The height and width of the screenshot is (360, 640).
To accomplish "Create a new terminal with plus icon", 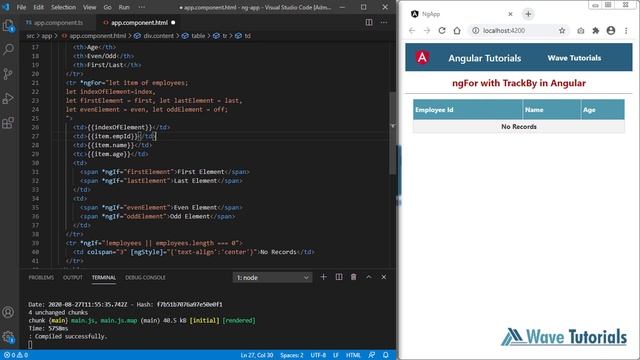I will (323, 277).
